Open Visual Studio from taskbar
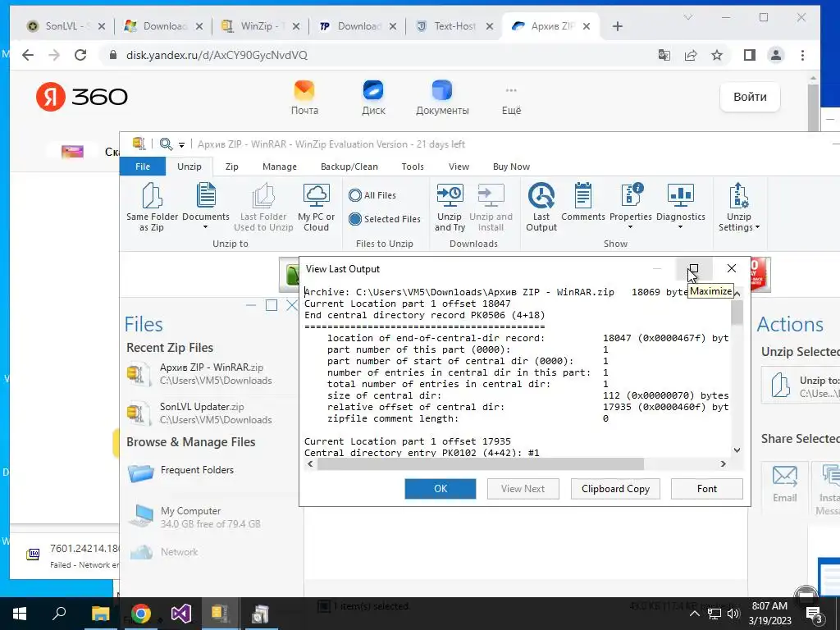 181,614
